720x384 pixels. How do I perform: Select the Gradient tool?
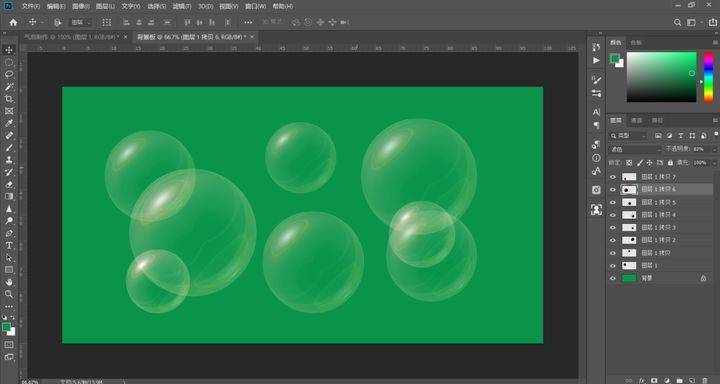(9, 197)
